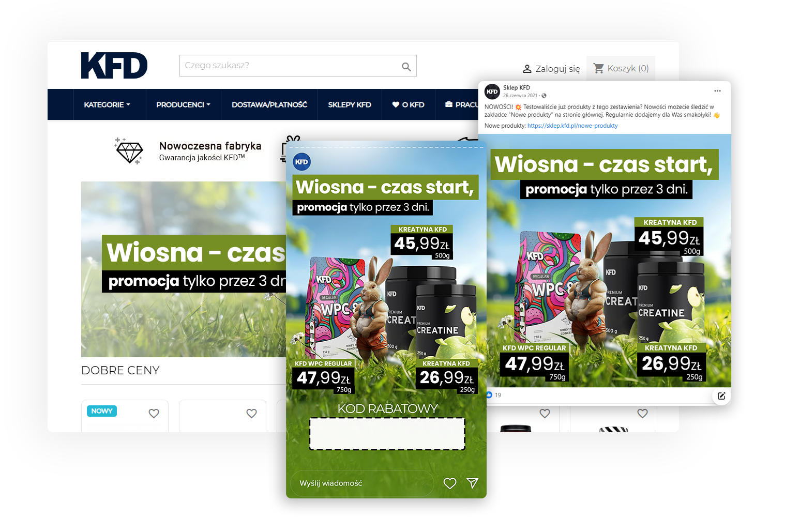Click the KFD logo in header
Image resolution: width=800 pixels, height=532 pixels.
114,66
